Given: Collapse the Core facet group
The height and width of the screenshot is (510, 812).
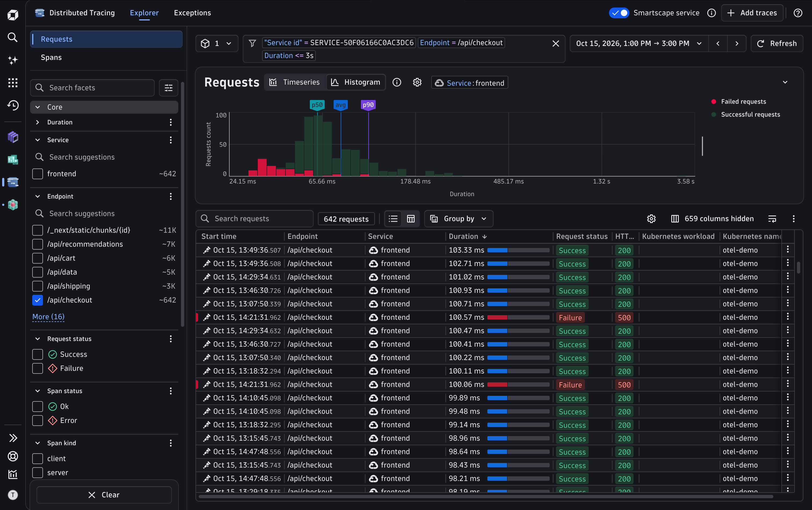Looking at the screenshot, I should (37, 107).
